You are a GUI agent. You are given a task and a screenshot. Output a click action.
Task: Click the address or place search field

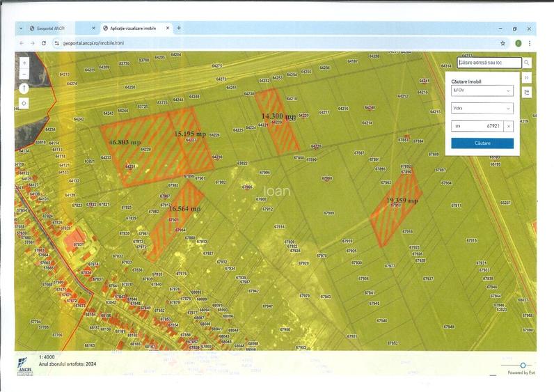(x=489, y=63)
